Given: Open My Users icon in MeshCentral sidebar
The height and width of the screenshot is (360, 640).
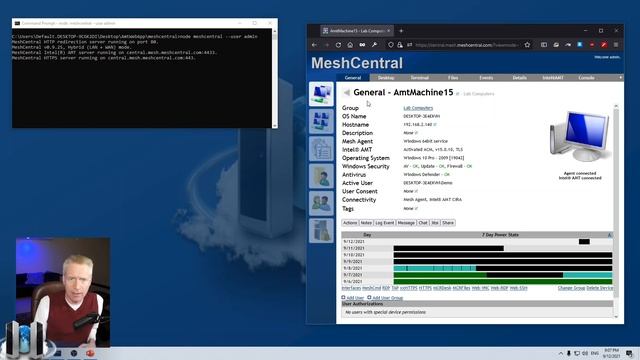Looking at the screenshot, I should 321,203.
